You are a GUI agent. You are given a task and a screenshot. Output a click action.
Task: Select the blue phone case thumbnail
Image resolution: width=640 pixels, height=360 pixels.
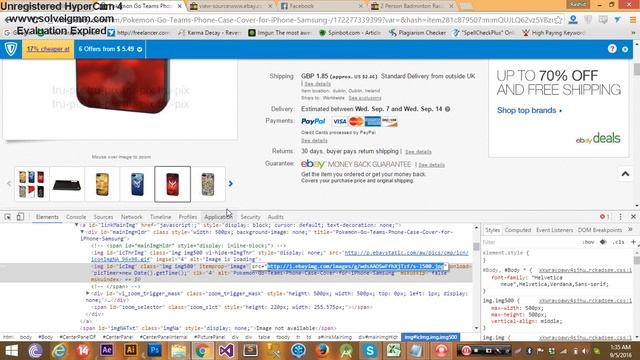pyautogui.click(x=137, y=184)
